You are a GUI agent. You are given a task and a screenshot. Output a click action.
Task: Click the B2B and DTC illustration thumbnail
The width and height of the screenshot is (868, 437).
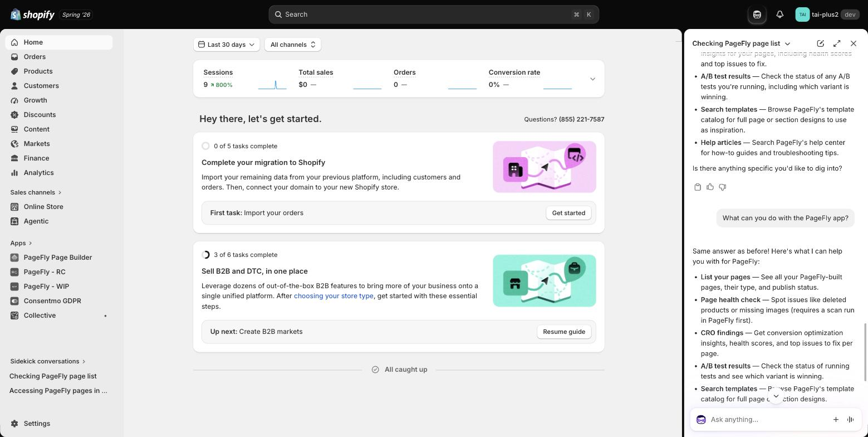click(545, 280)
